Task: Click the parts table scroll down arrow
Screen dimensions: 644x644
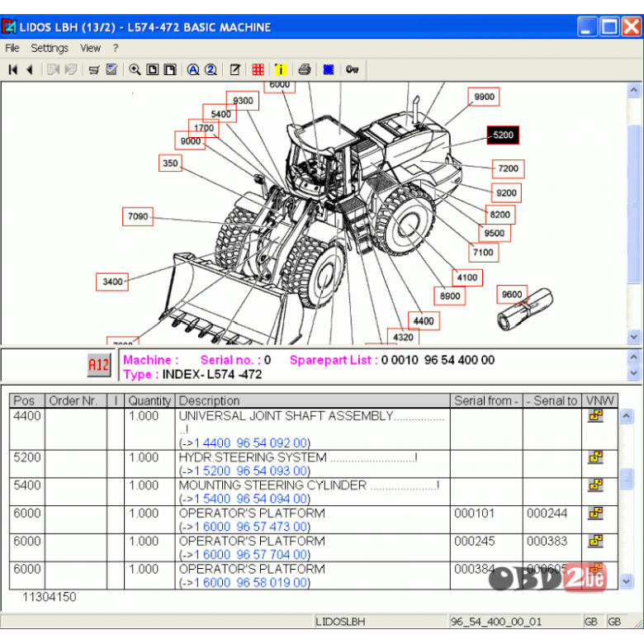Action: click(626, 581)
